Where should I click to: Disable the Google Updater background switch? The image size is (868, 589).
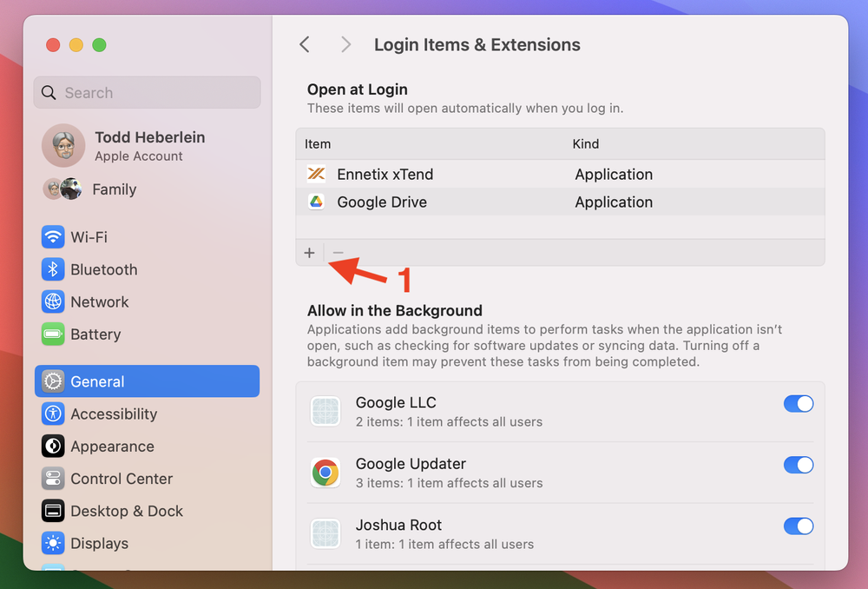799,465
